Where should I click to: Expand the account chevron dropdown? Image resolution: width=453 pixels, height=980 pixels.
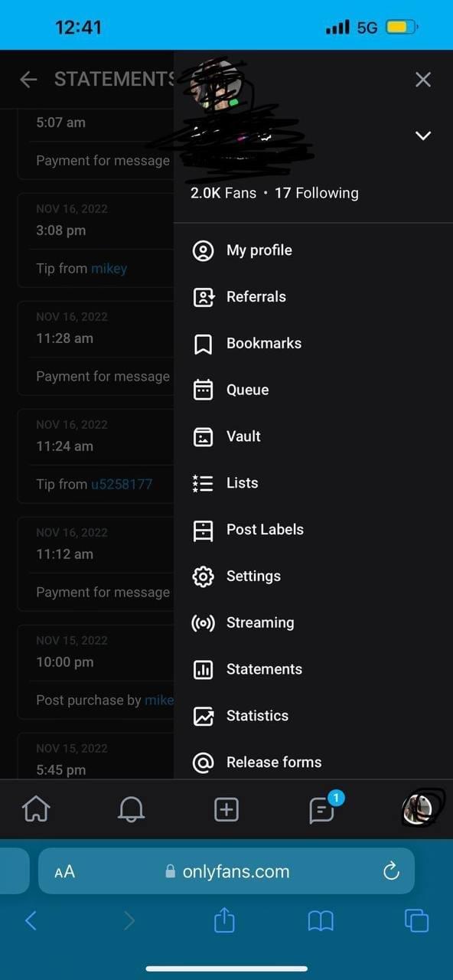[x=423, y=136]
